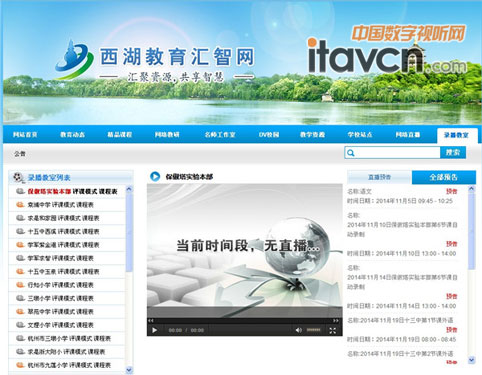
Task: Open the 教学资源 menu item
Action: click(312, 134)
